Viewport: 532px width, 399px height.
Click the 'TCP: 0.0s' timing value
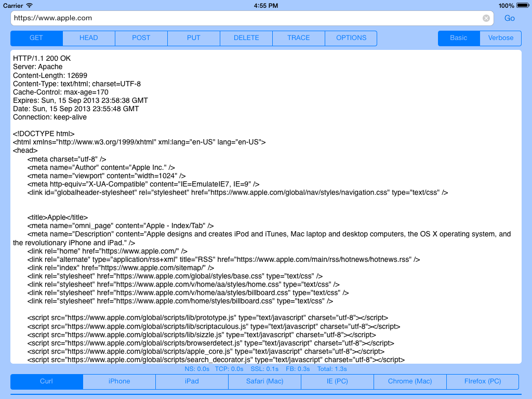pyautogui.click(x=229, y=369)
